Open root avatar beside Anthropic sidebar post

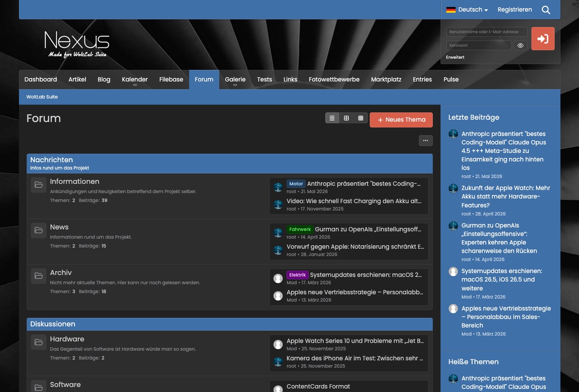coord(453,134)
